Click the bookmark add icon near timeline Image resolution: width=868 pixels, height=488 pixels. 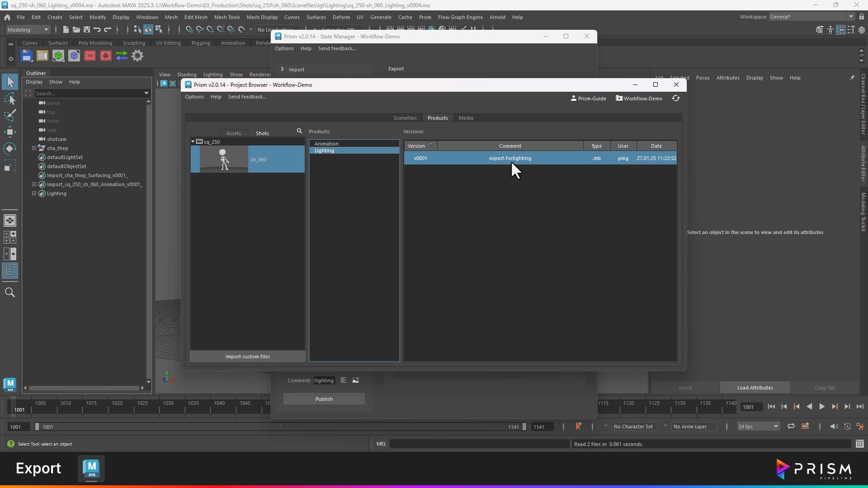click(578, 426)
